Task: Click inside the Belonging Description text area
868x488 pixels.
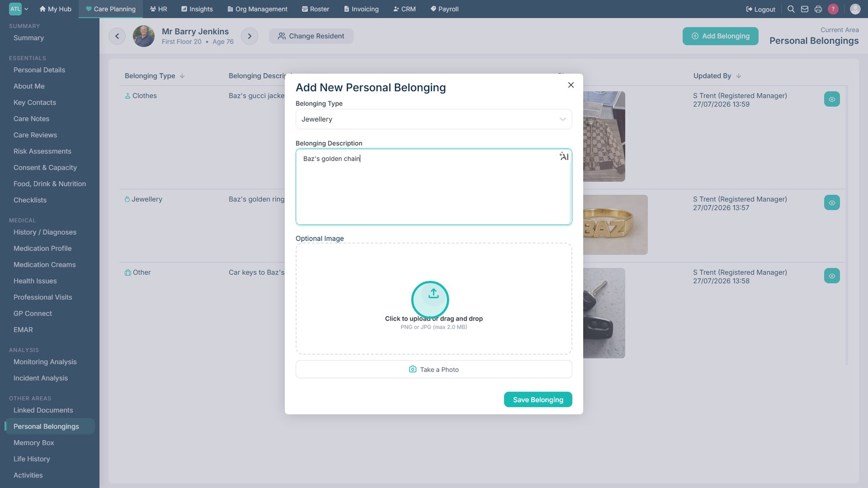Action: [434, 187]
